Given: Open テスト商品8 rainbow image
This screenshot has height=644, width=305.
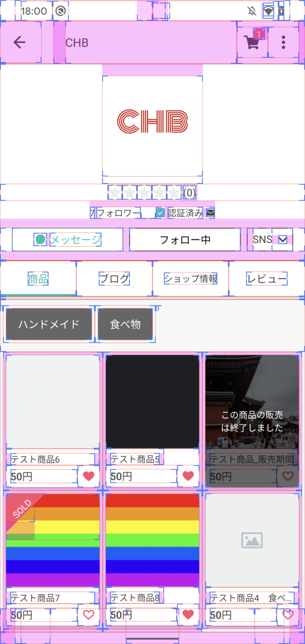Looking at the screenshot, I should click(152, 540).
